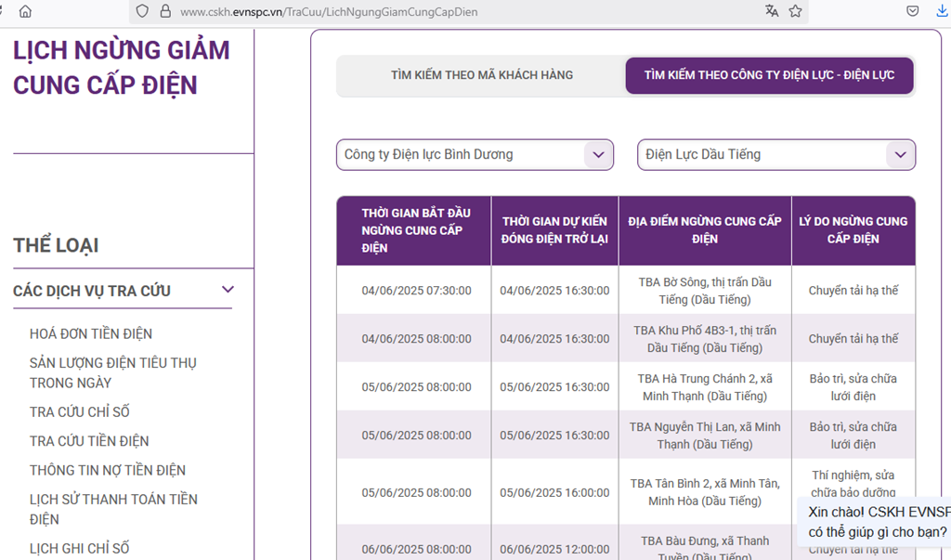Click the site security padlock icon
The height and width of the screenshot is (560, 951).
click(x=164, y=11)
